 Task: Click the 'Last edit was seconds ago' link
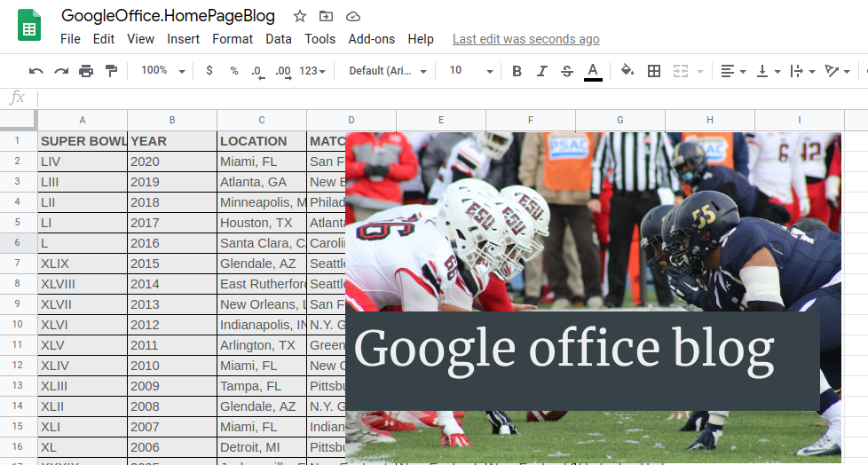[x=525, y=39]
